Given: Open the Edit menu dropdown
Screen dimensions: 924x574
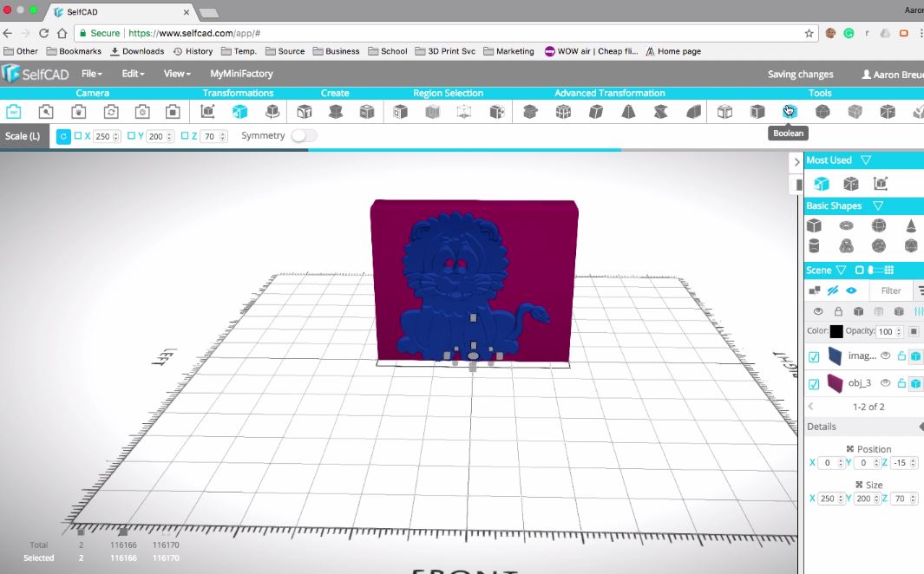Looking at the screenshot, I should (x=133, y=74).
